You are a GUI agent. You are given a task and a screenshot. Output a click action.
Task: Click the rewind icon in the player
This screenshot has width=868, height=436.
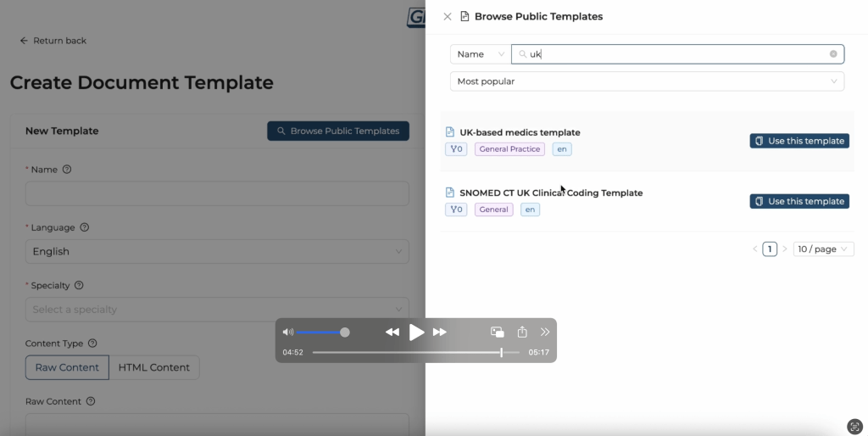392,333
